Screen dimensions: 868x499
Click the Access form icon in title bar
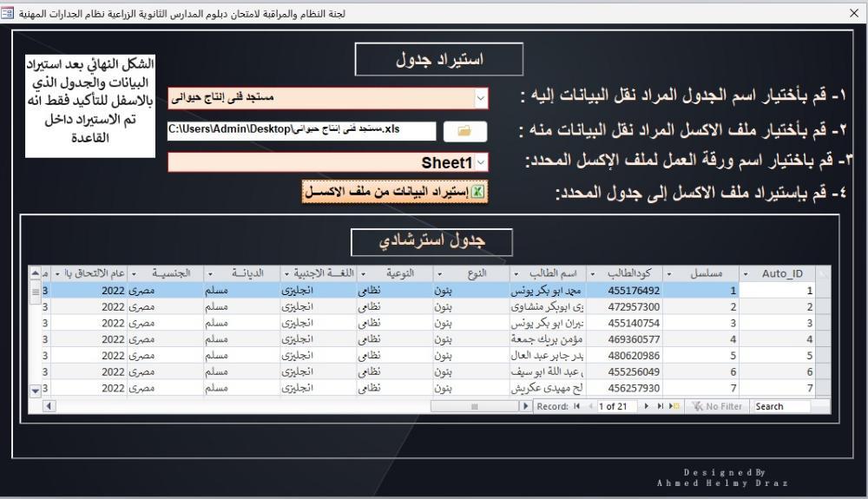tap(7, 13)
